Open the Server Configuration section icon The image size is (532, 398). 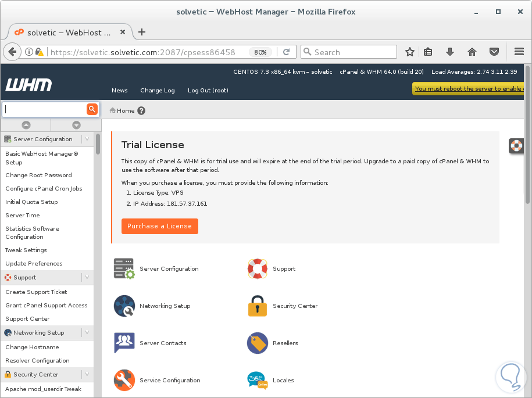pyautogui.click(x=124, y=268)
